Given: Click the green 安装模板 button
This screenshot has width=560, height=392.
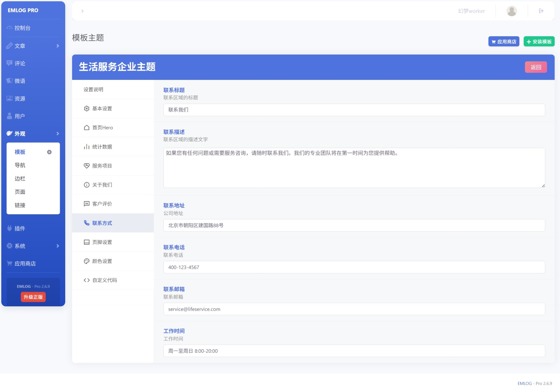Looking at the screenshot, I should pyautogui.click(x=539, y=42).
